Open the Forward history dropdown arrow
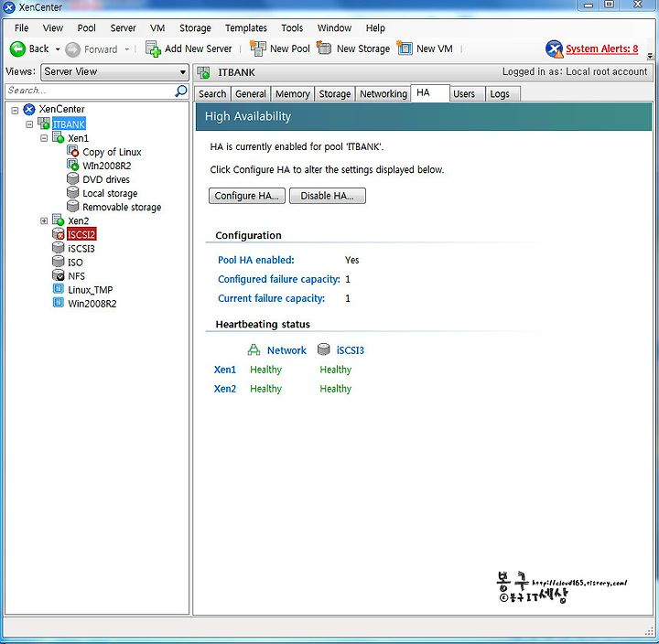659x644 pixels. coord(127,49)
